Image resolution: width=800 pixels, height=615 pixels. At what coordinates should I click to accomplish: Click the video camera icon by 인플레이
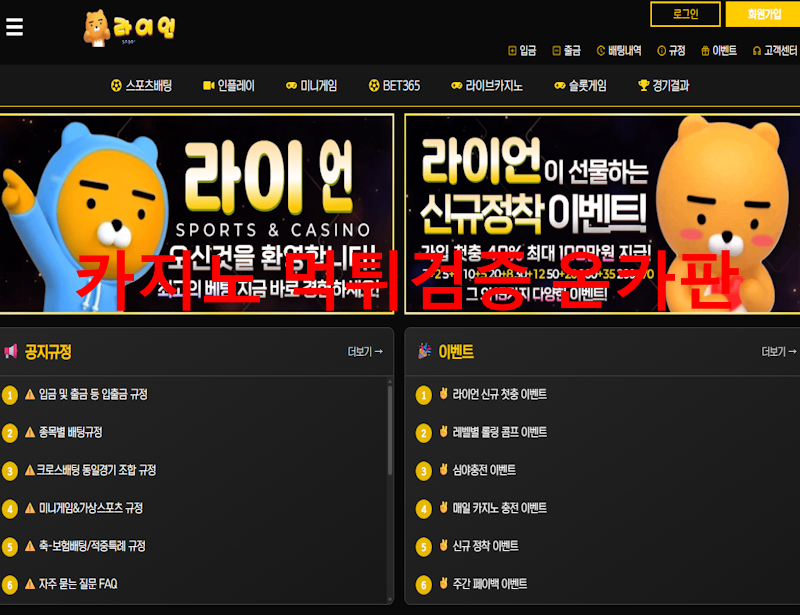(x=209, y=85)
